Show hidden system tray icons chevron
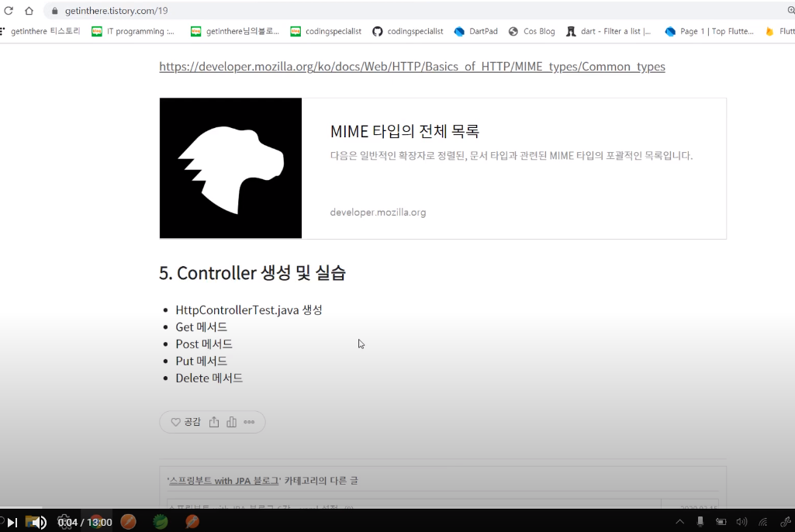Viewport: 795px width, 532px height. click(680, 522)
